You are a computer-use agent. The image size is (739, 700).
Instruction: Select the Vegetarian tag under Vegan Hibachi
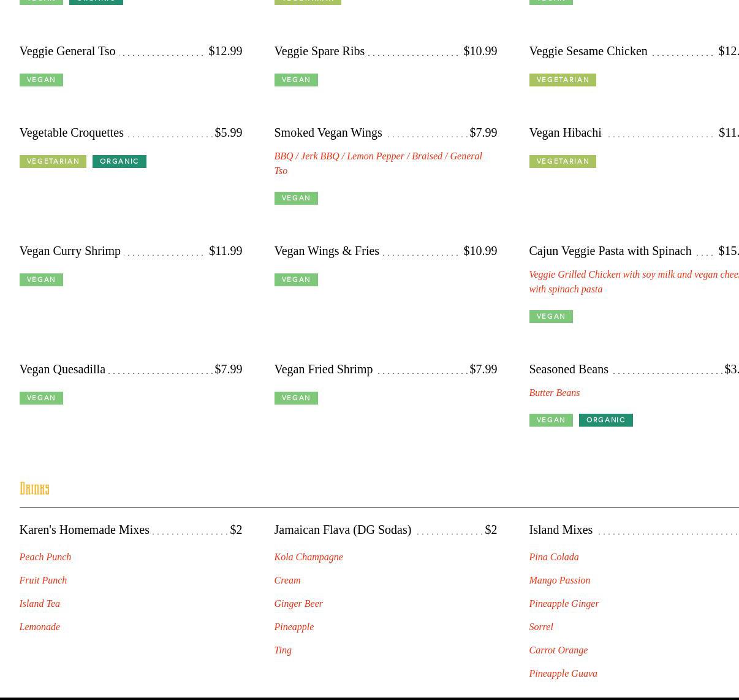562,161
